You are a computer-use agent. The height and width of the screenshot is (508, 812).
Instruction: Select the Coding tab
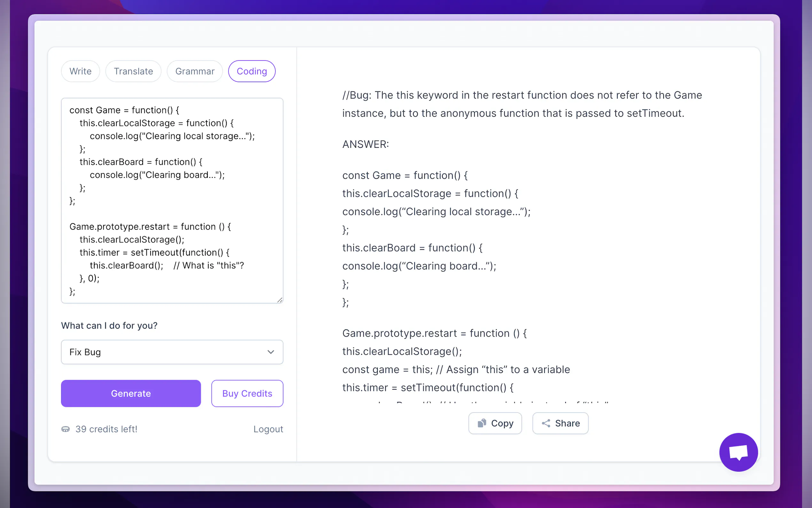(x=252, y=71)
